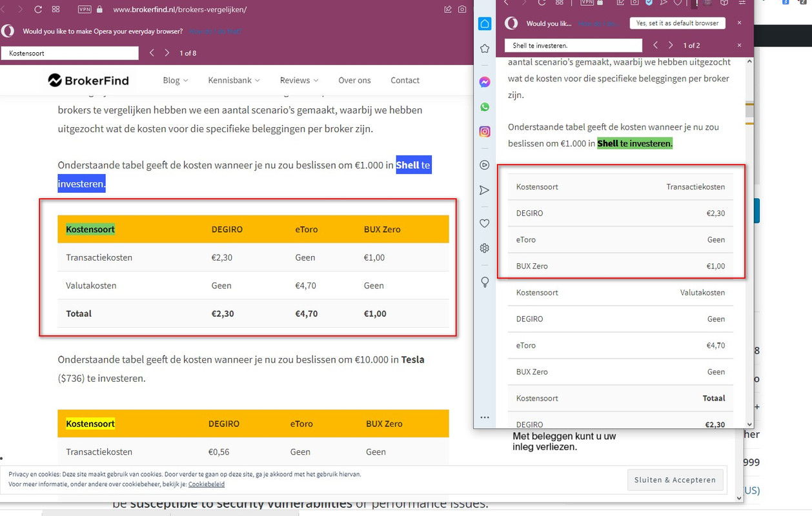Viewport: 812px width, 516px height.
Task: Open the Contact page
Action: (405, 80)
